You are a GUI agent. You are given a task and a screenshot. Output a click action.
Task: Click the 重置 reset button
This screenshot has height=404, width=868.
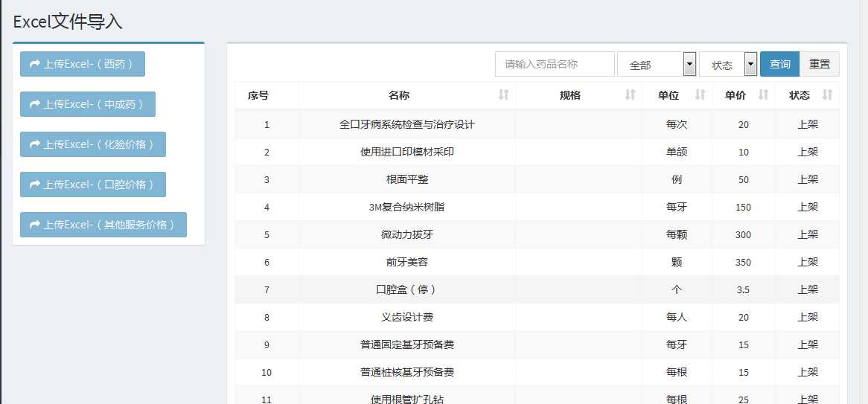coord(820,64)
